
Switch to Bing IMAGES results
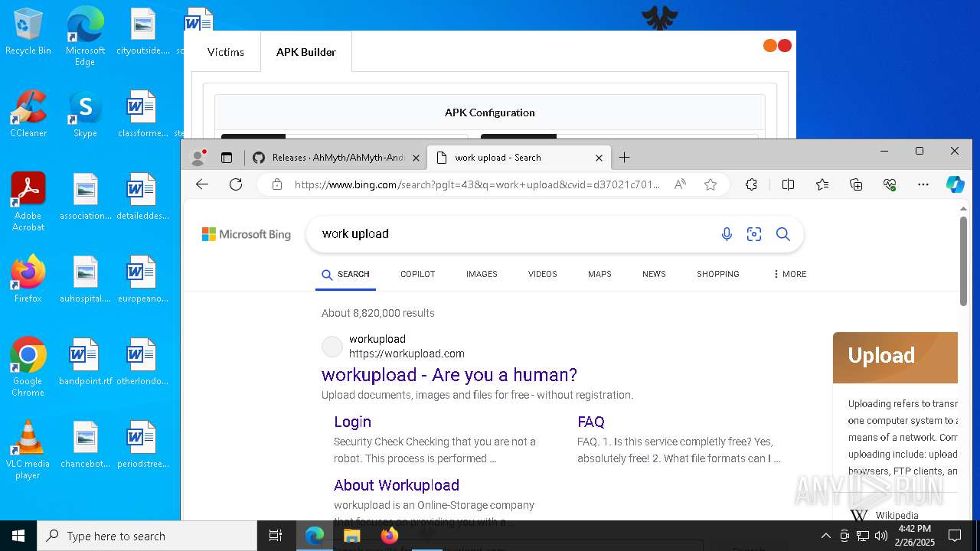click(x=482, y=274)
